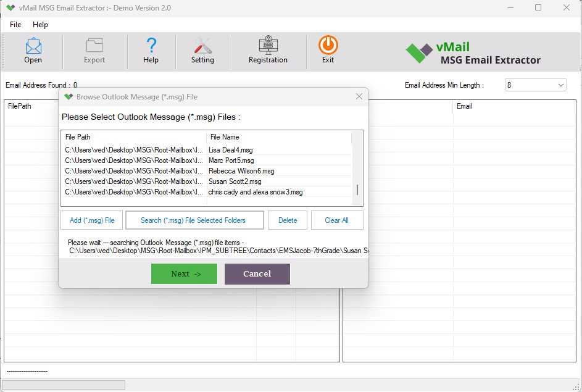Screen dimensions: 582x392
Task: Select chris cady and alexa snow3.msg row
Action: pyautogui.click(x=206, y=192)
